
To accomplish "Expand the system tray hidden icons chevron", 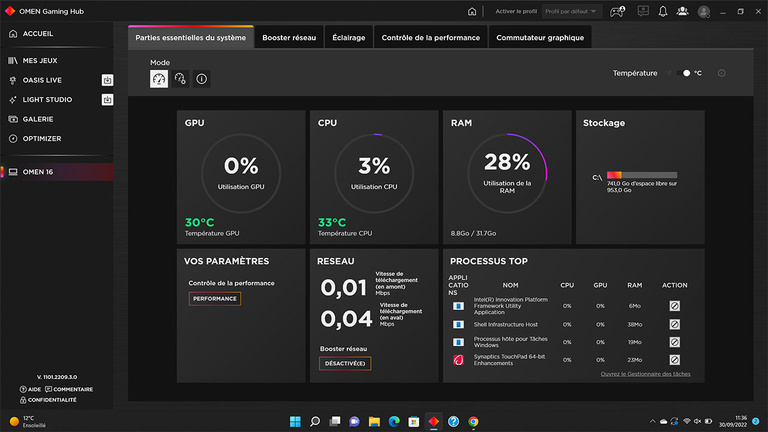I will pyautogui.click(x=652, y=421).
